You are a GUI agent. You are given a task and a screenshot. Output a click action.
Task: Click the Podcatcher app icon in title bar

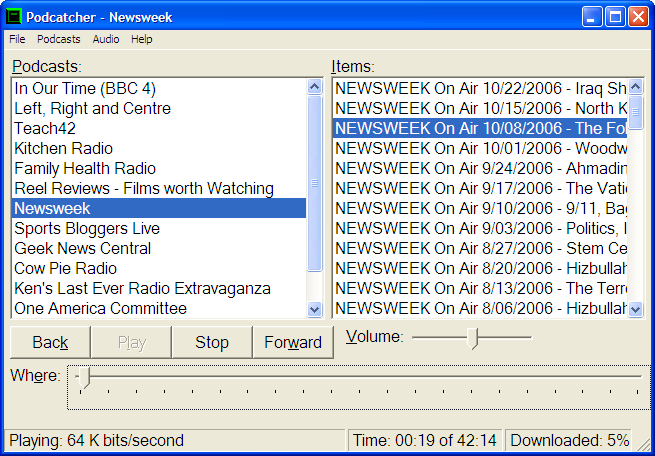[15, 16]
